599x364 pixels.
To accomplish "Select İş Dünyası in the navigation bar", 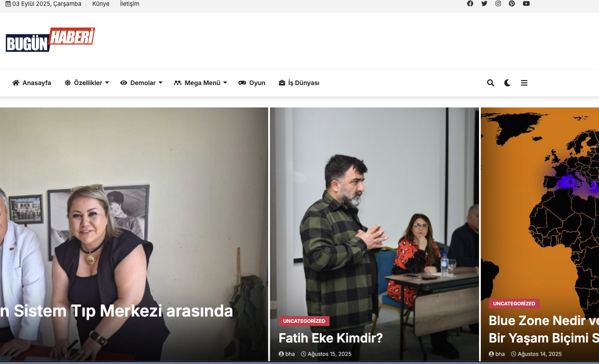I will pos(299,83).
